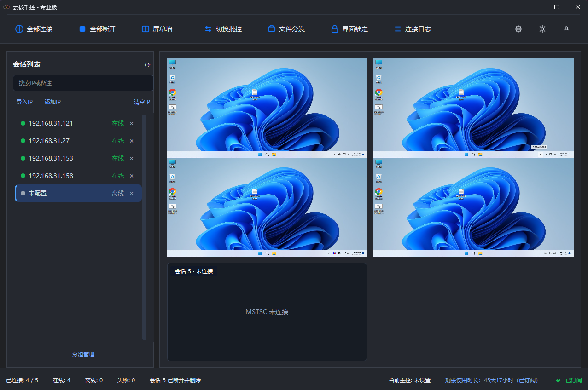Click This PC icon in bottom-right remote desktop
Screen dimensions: 588x390
(x=378, y=162)
